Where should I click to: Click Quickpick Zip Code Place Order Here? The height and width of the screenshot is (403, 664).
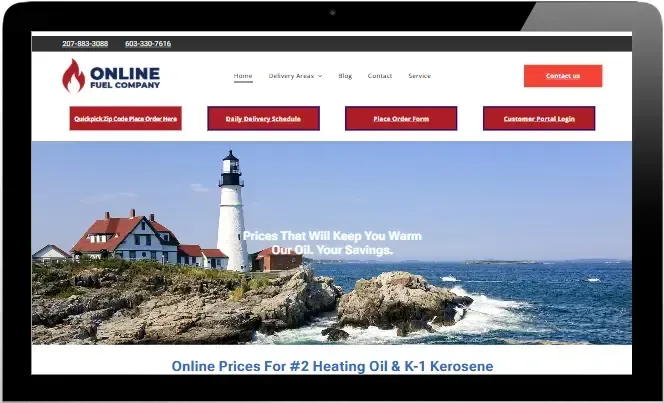pos(126,119)
